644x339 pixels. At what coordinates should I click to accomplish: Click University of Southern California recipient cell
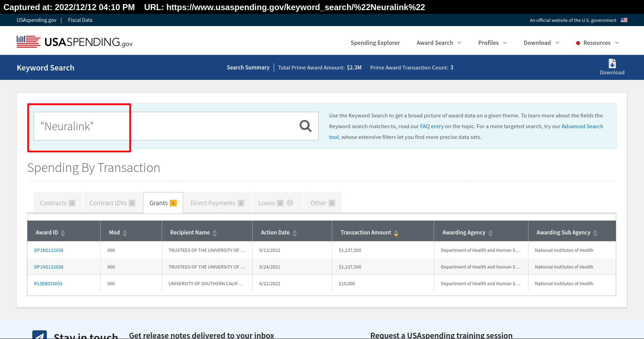coord(205,283)
